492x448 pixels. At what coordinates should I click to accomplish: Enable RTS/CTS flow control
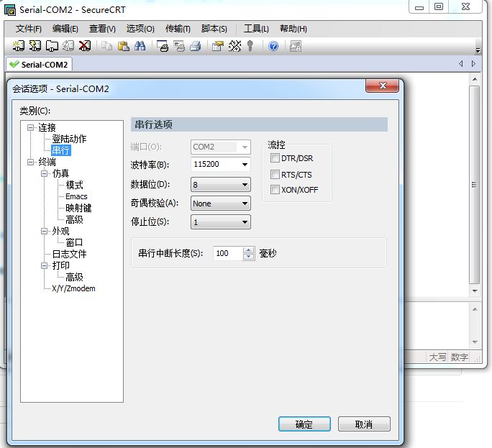pyautogui.click(x=275, y=174)
